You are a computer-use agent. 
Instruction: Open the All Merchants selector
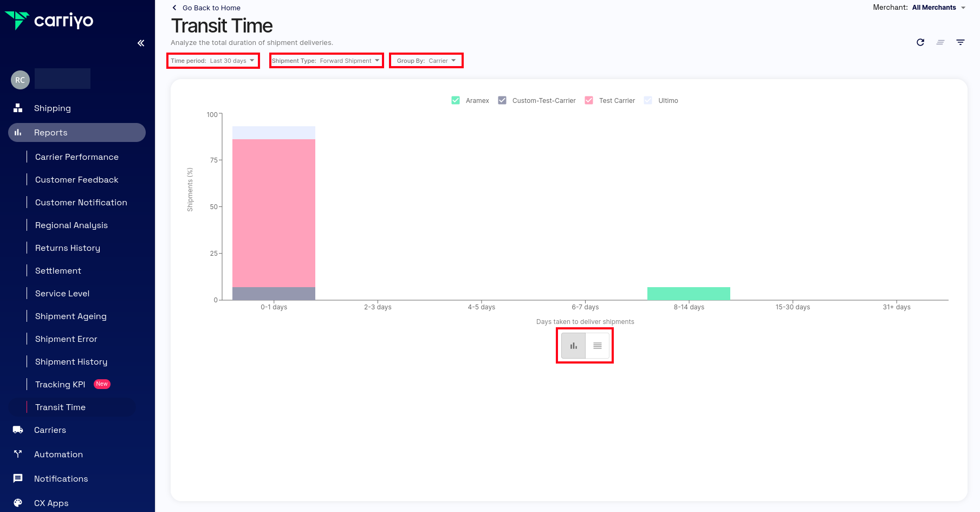click(938, 8)
